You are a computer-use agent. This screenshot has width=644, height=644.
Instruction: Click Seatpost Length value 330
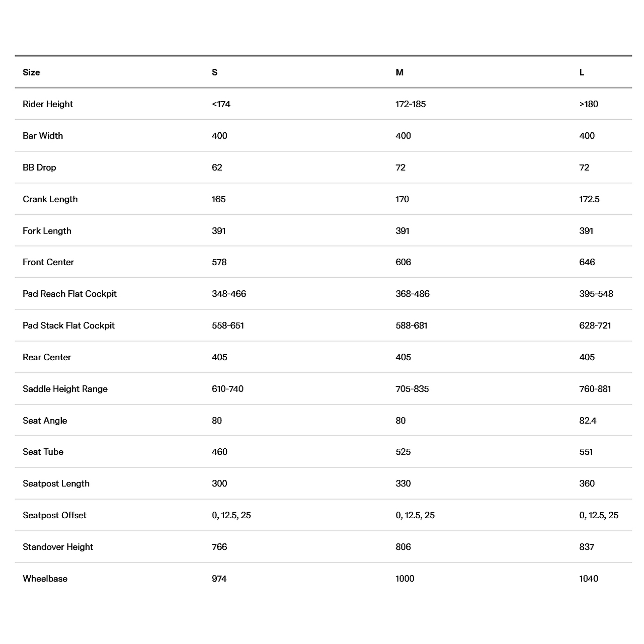(403, 484)
